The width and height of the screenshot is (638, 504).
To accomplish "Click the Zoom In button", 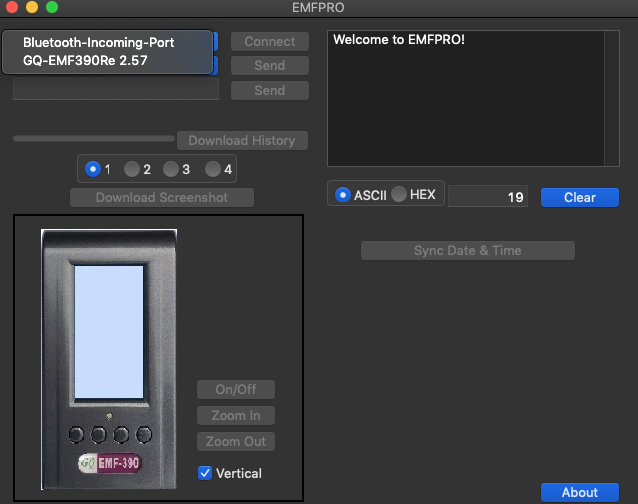I will click(x=236, y=415).
